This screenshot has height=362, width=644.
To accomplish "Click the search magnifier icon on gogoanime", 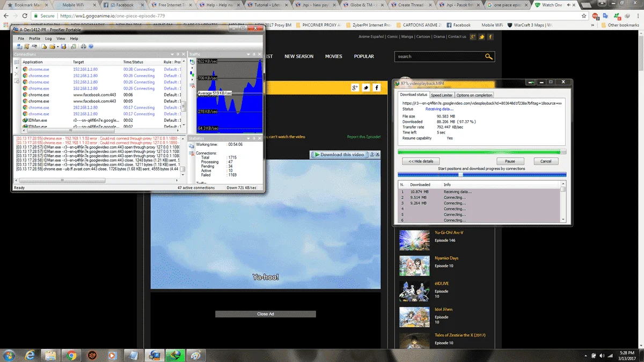I will point(488,56).
